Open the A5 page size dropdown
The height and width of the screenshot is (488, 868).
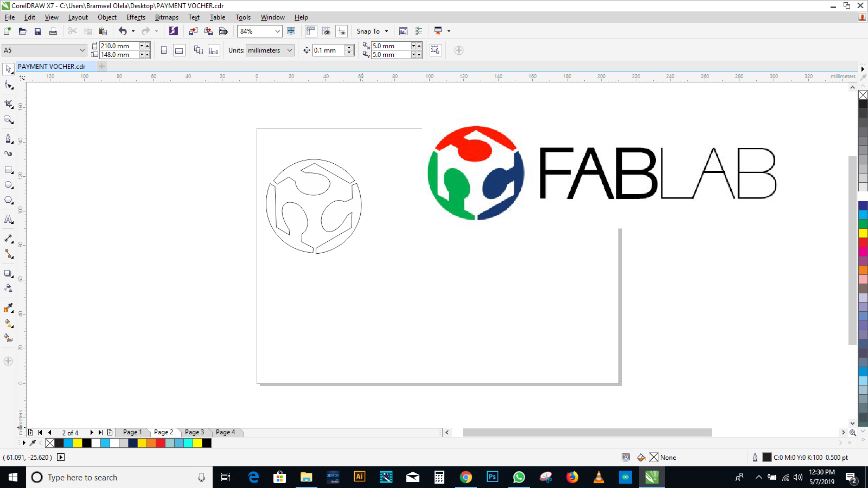(82, 50)
